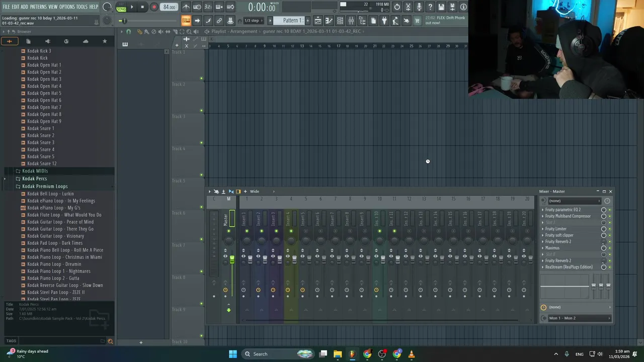Open the EDIT menu
This screenshot has width=644, height=362.
[16, 7]
